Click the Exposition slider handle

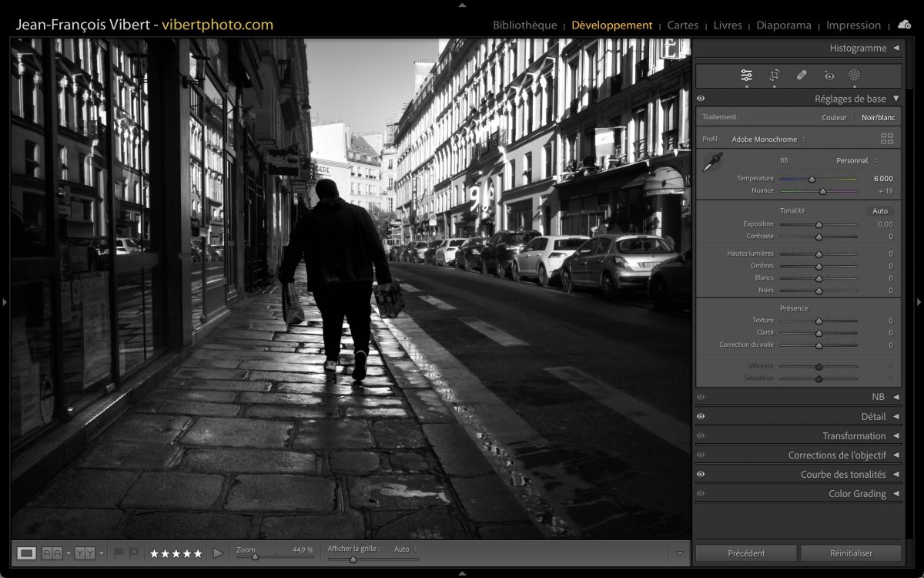click(x=819, y=224)
